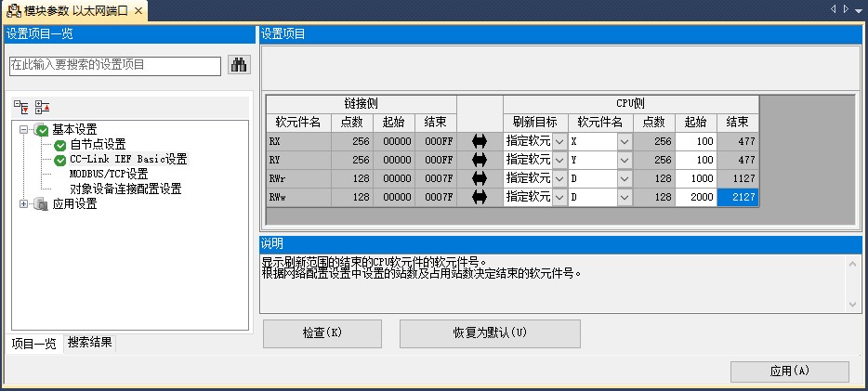Screen dimensions: 868x391
Task: Open the RWw row 软元件名 D dropdown
Action: point(625,198)
